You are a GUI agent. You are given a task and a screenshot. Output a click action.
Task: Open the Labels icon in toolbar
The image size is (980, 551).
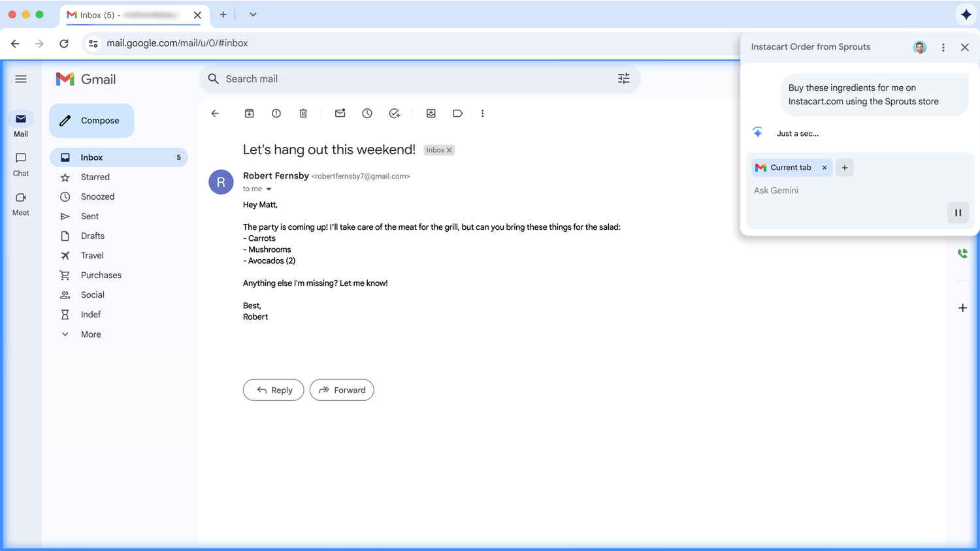[x=457, y=114]
